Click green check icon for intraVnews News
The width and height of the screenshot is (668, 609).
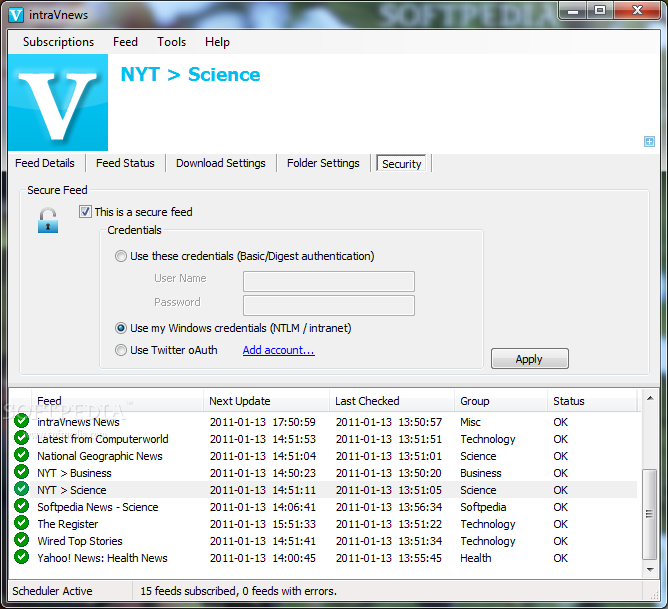[21, 421]
